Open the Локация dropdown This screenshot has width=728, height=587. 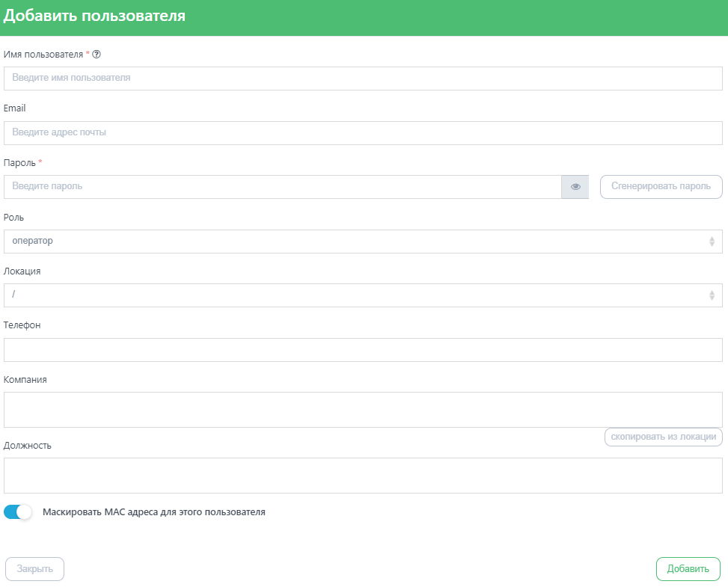coord(363,295)
